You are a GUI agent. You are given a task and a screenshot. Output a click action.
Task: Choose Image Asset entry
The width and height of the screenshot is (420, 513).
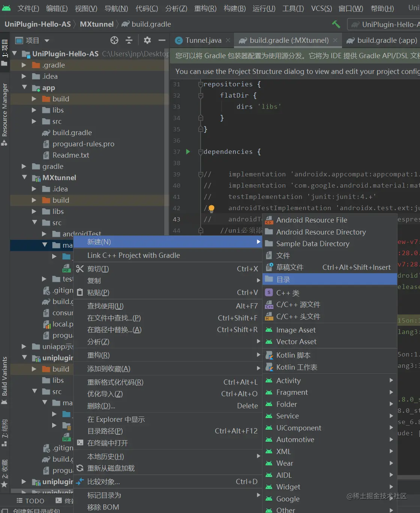(x=330, y=330)
